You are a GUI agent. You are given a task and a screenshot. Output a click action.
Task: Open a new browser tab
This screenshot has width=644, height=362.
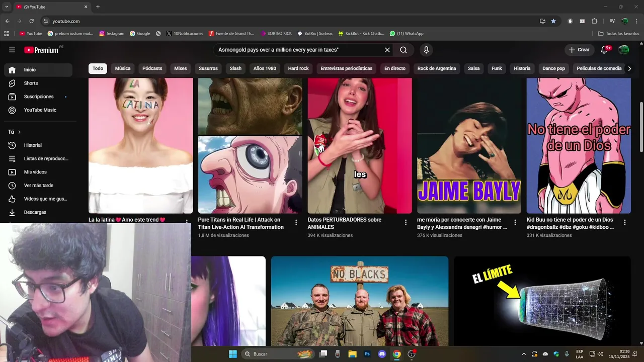[98, 7]
